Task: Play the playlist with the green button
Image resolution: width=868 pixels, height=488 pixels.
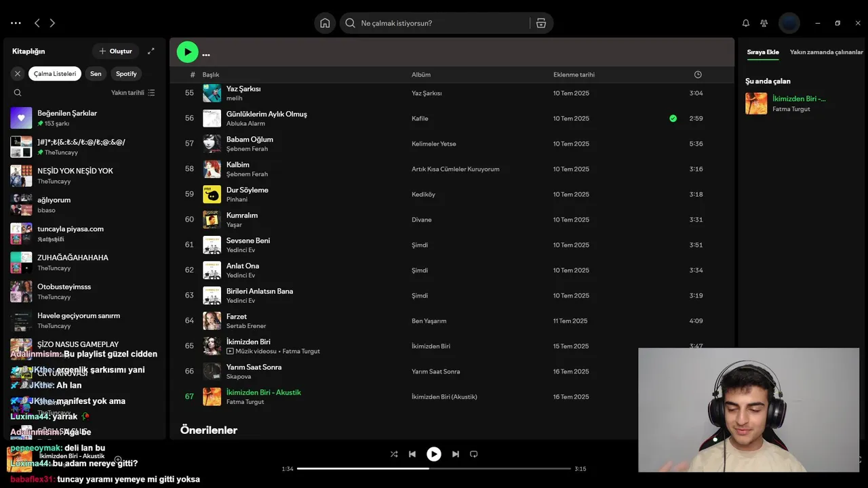Action: coord(187,52)
